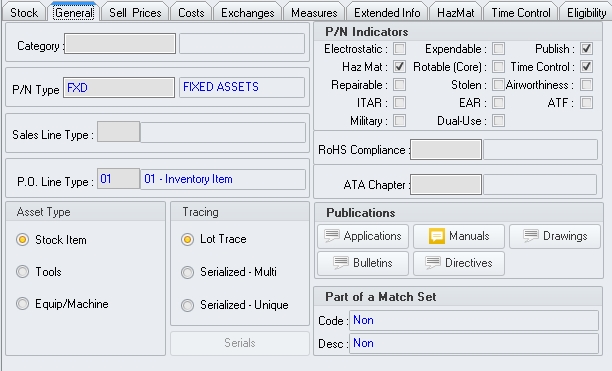Screen dimensions: 612x371
Task: Open the Bulletins publications button
Action: pos(363,263)
